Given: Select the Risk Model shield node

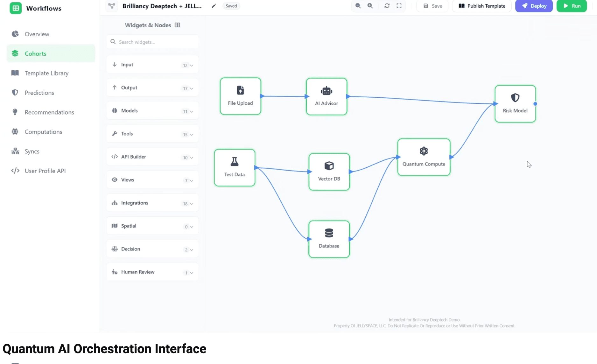Looking at the screenshot, I should (515, 104).
